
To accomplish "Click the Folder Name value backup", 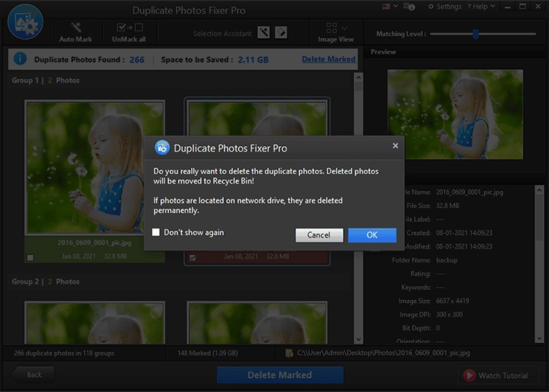I will pos(447,260).
